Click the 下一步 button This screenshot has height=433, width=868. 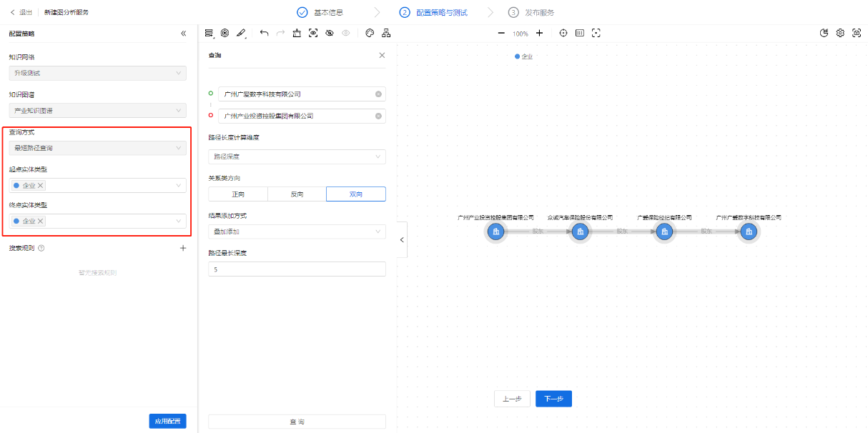(553, 399)
